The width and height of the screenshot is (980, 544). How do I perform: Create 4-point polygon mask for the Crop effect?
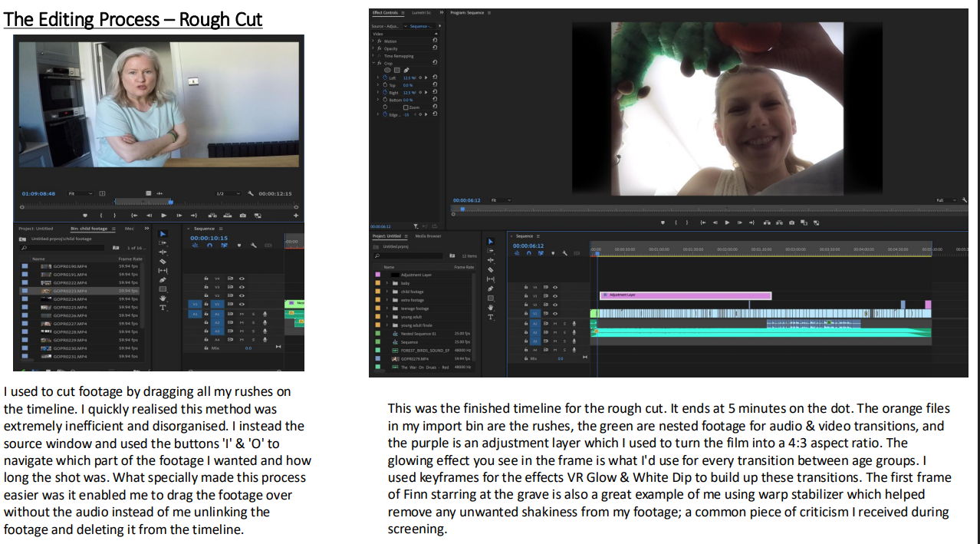coord(397,70)
